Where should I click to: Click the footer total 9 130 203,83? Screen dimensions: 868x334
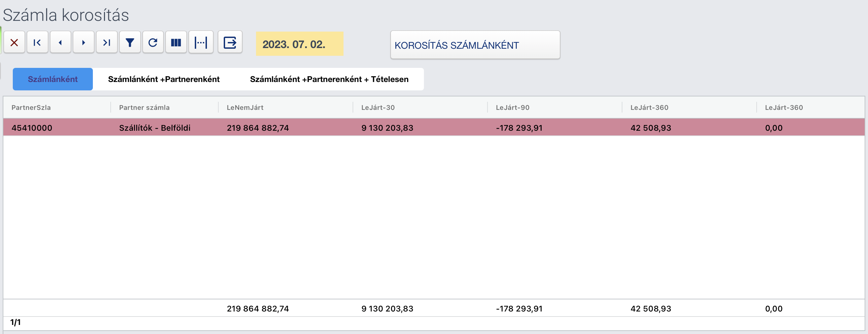tap(387, 308)
